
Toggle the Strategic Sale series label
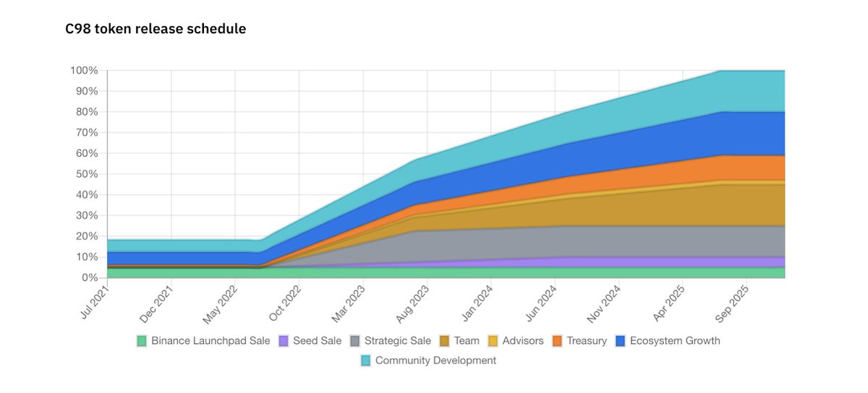pyautogui.click(x=398, y=340)
